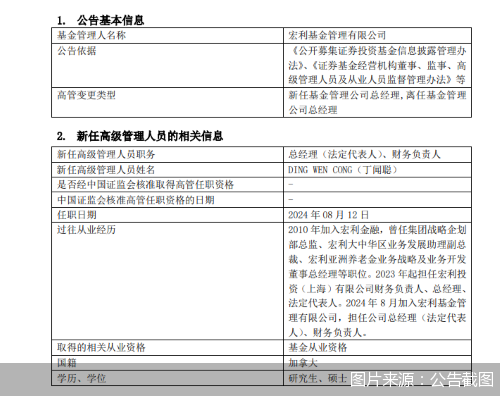Click the heading '新任高级管理人员的相关信息'
Screen dimensions: 500x396
(x=150, y=136)
